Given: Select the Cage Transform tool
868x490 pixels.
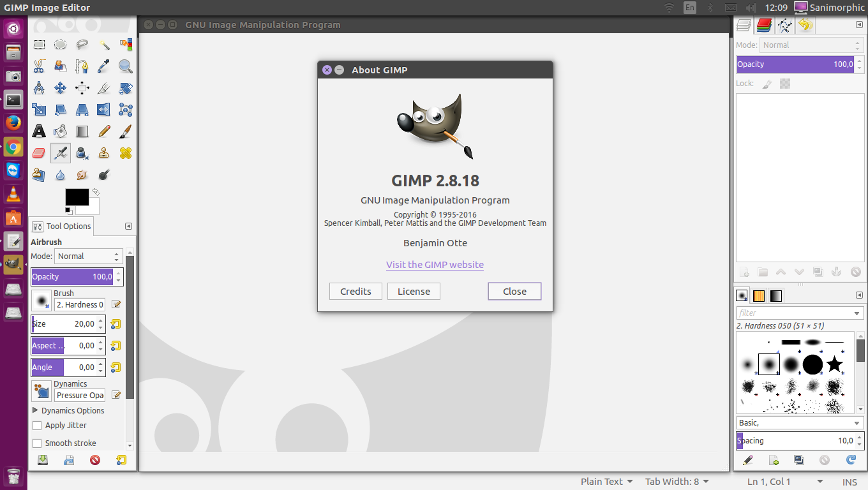Looking at the screenshot, I should [x=126, y=110].
